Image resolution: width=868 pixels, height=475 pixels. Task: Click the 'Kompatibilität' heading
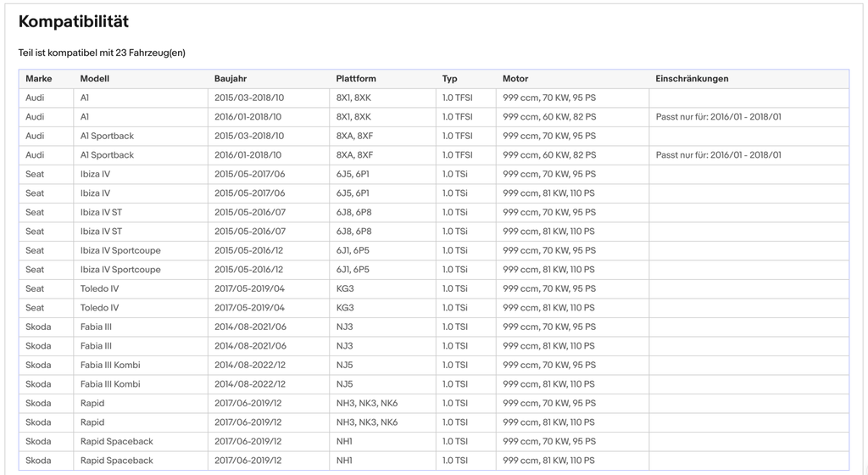pyautogui.click(x=74, y=21)
